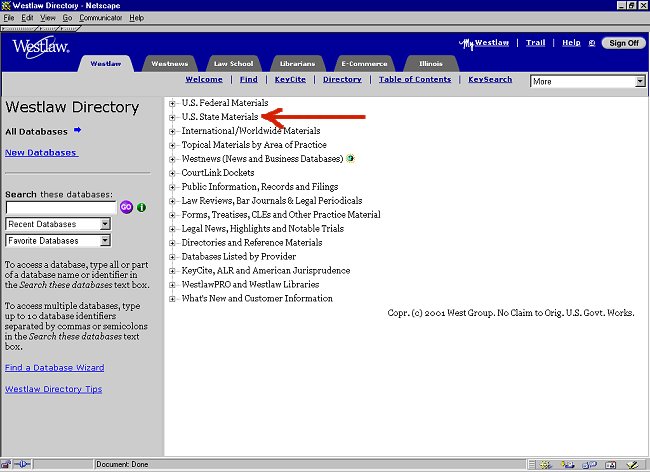The height and width of the screenshot is (472, 650).
Task: Open the Edit menu
Action: coord(27,18)
